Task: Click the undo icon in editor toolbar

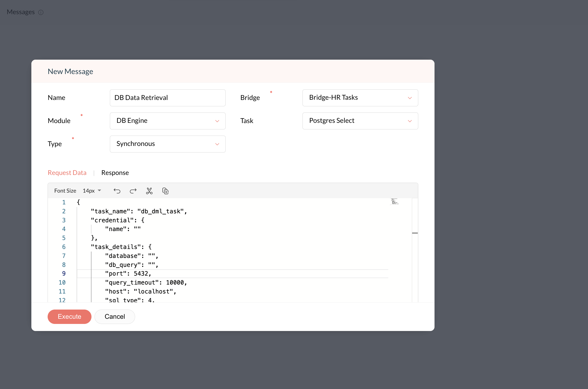Action: pyautogui.click(x=117, y=191)
